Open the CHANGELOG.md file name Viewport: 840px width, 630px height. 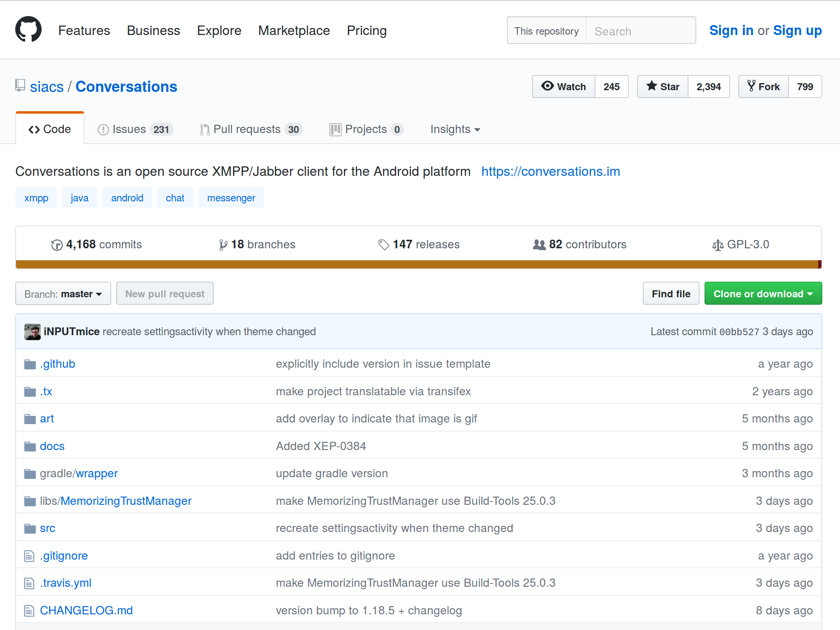point(86,611)
